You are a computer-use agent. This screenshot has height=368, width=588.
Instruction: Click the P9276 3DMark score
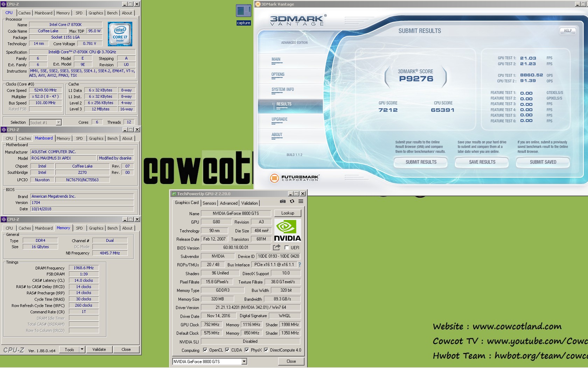click(x=416, y=79)
